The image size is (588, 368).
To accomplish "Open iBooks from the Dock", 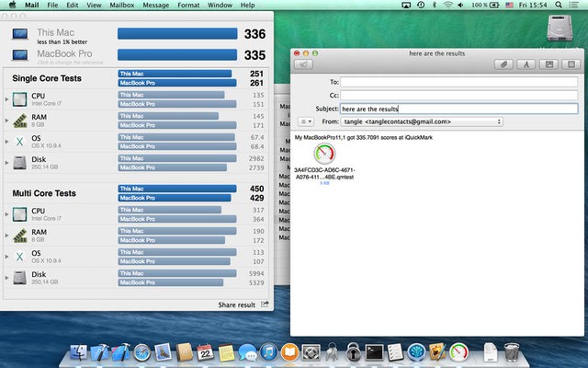I will pos(290,353).
